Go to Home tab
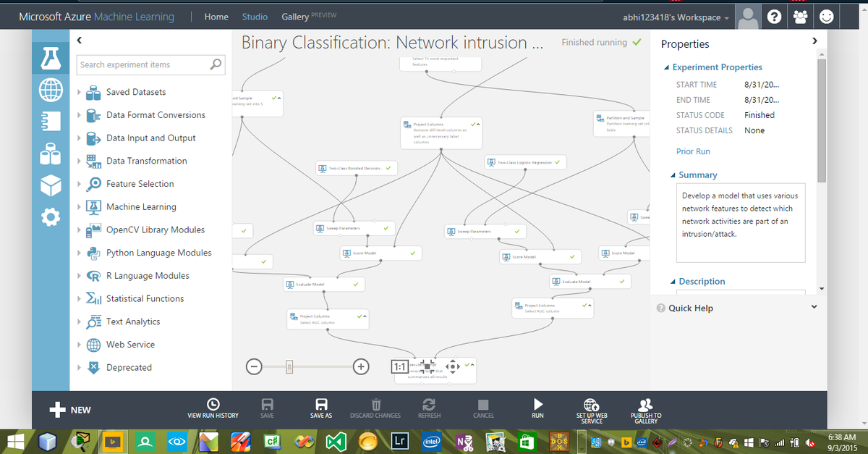868x454 pixels. coord(216,17)
